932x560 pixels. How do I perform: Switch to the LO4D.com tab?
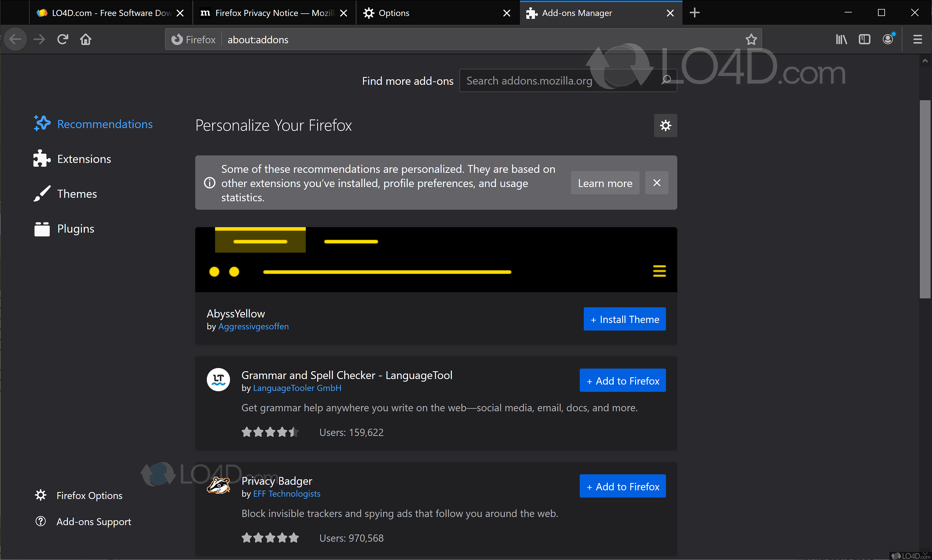tap(111, 13)
